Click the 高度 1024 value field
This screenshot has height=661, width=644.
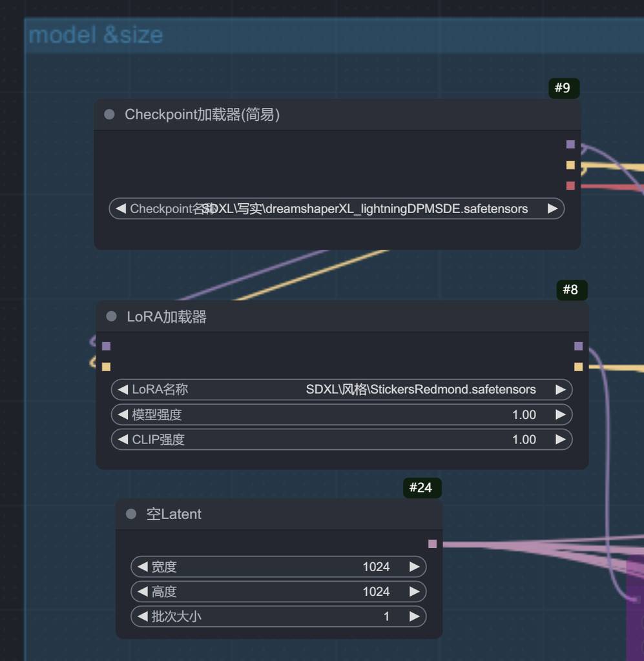click(278, 591)
